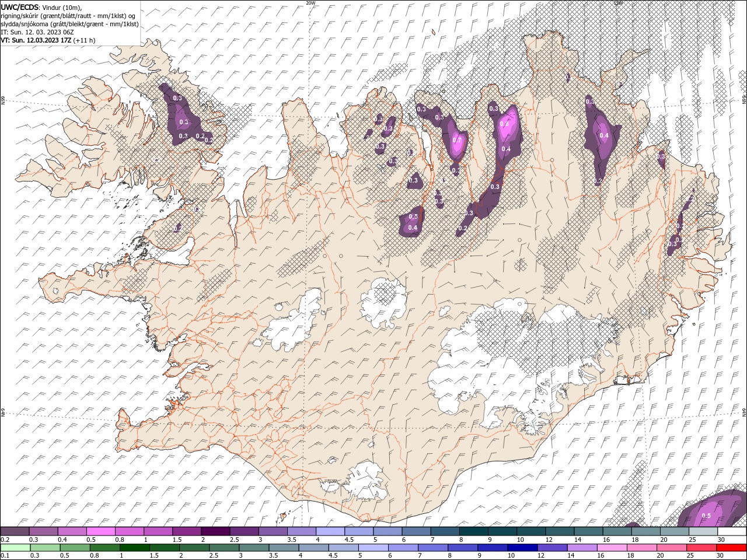The width and height of the screenshot is (747, 560).
Task: Pick the darkest green lower swatch between 1 and 1.5
Action: pos(135,547)
